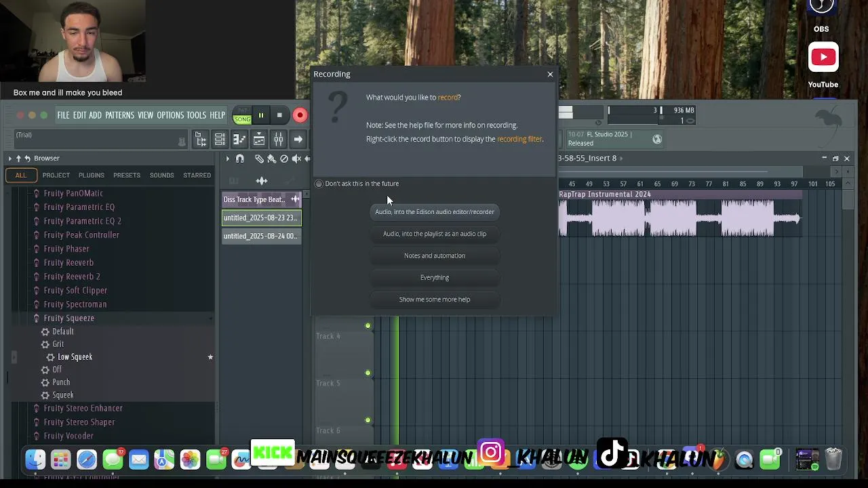
Task: Select untitled_2025-08-24 clip in picker
Action: tap(262, 236)
